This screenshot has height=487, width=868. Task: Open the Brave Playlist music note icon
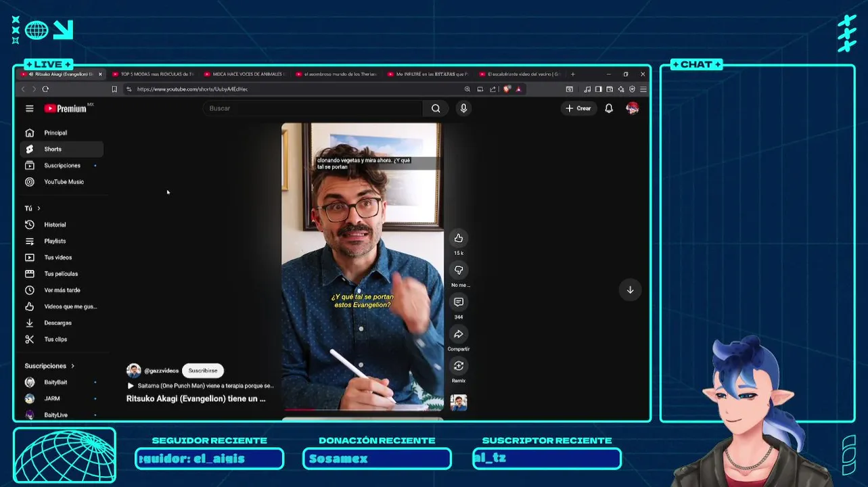[587, 89]
